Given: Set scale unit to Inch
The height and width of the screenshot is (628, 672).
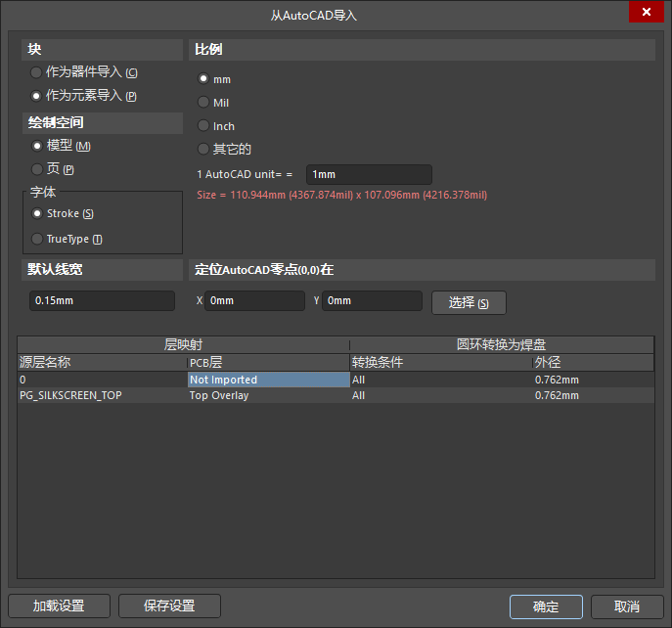Looking at the screenshot, I should point(203,125).
